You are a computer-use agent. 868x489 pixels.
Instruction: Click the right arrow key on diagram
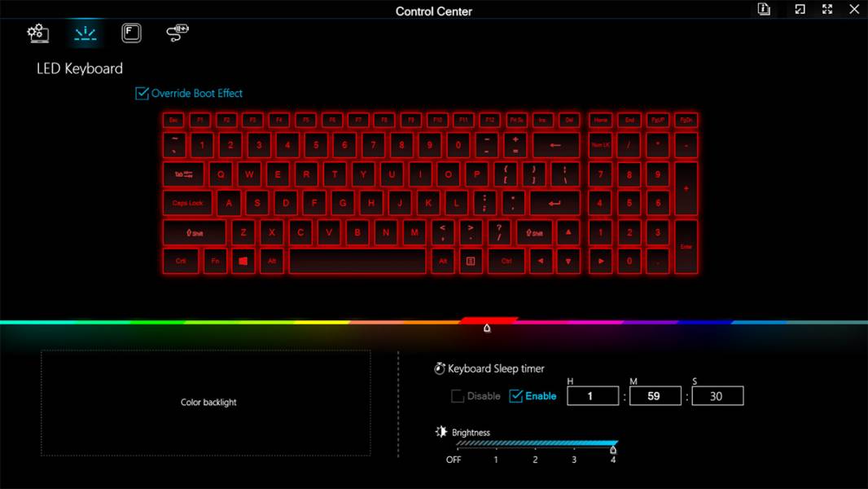tap(601, 261)
